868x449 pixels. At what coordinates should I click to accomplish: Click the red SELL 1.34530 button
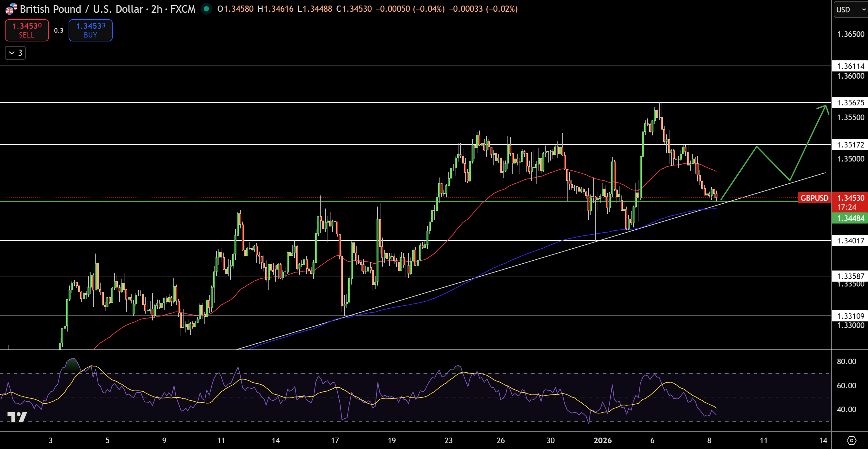pos(27,30)
